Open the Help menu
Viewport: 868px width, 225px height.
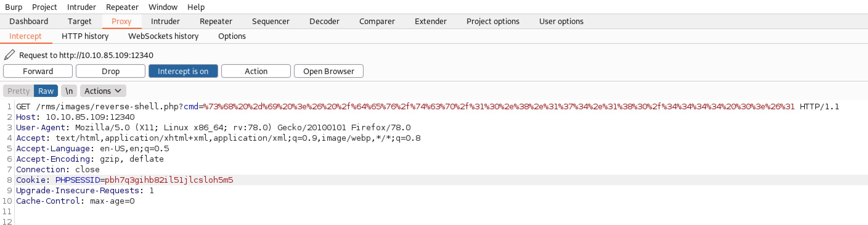196,7
